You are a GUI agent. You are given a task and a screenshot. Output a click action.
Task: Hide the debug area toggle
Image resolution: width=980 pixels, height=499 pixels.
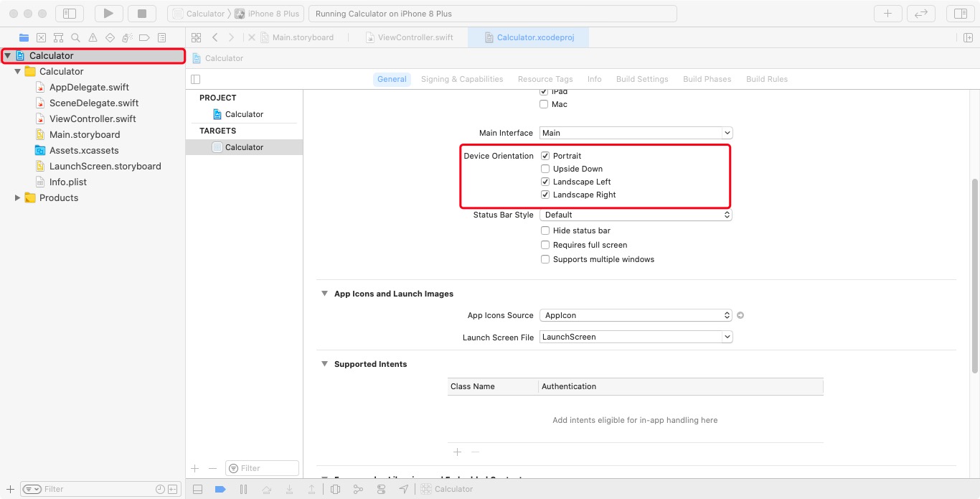click(x=197, y=489)
